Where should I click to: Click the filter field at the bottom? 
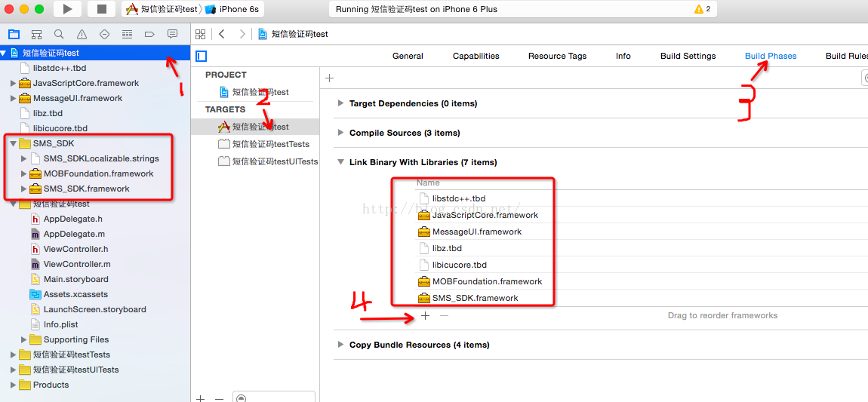tap(274, 397)
